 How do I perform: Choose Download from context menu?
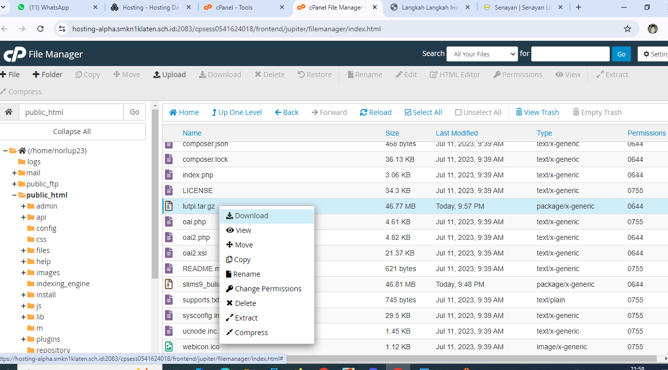tap(267, 215)
